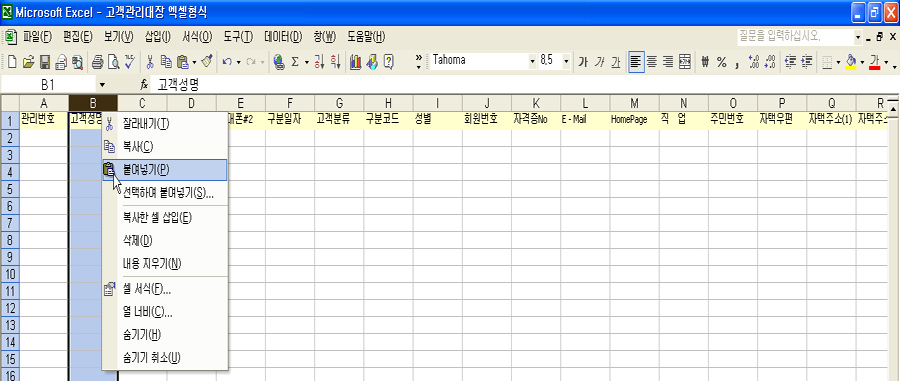Click the Drawing toolbar icon
Image resolution: width=900 pixels, height=381 pixels.
372,61
